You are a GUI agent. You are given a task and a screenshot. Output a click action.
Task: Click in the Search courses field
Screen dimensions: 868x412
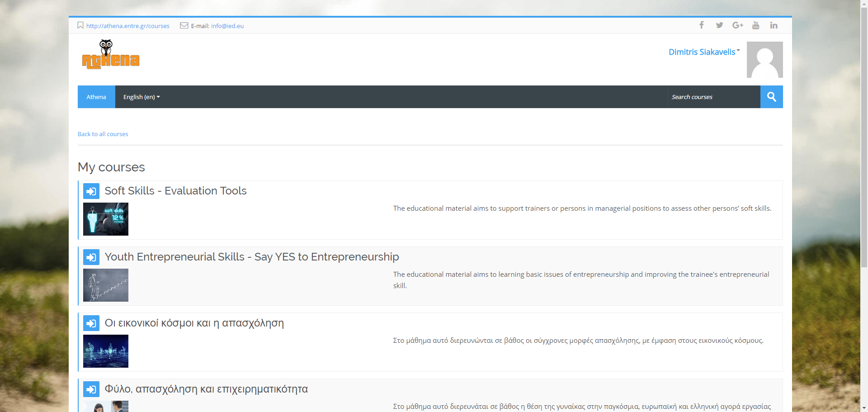(713, 97)
